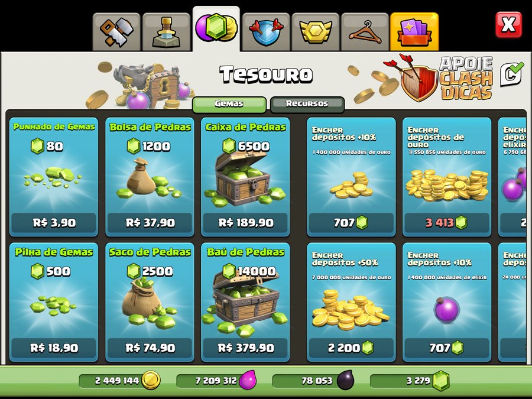Switch to the Gemas tab

pos(229,104)
